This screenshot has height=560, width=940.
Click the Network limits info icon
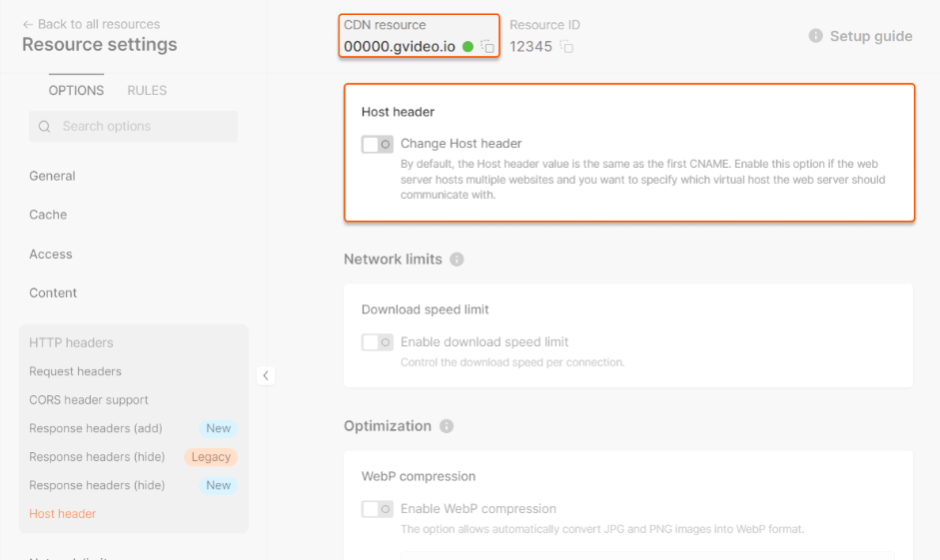[x=457, y=260]
